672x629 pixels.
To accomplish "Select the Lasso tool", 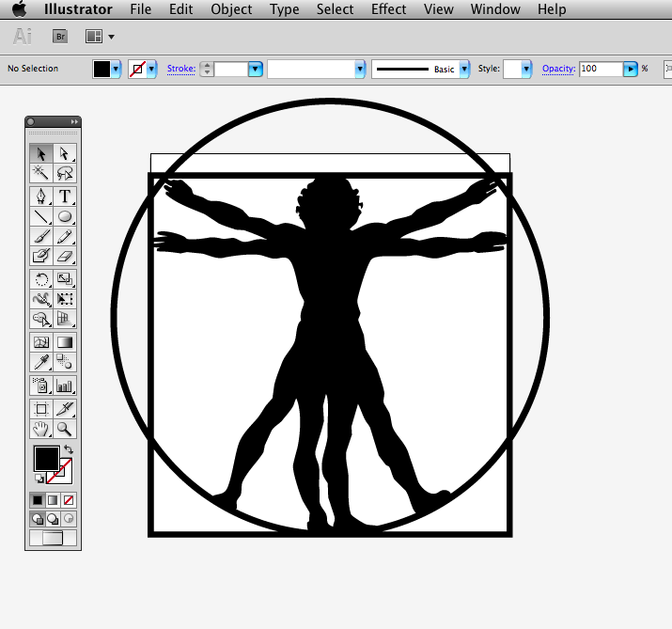I will [65, 173].
